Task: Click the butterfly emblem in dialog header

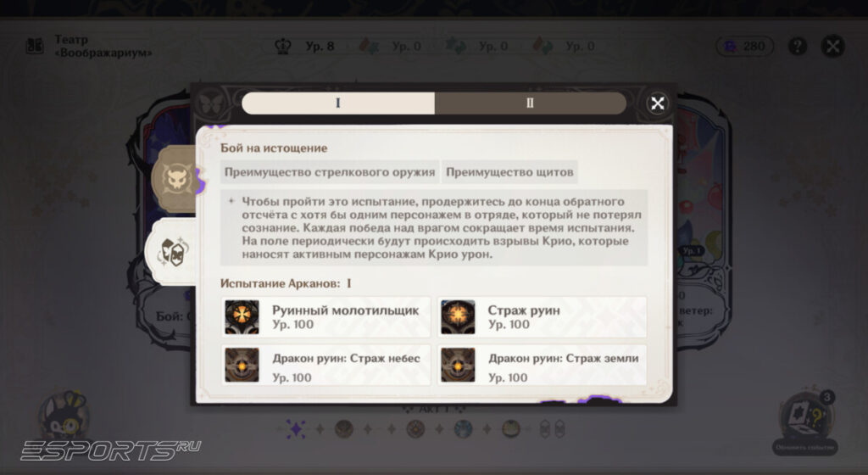Action: pyautogui.click(x=210, y=103)
